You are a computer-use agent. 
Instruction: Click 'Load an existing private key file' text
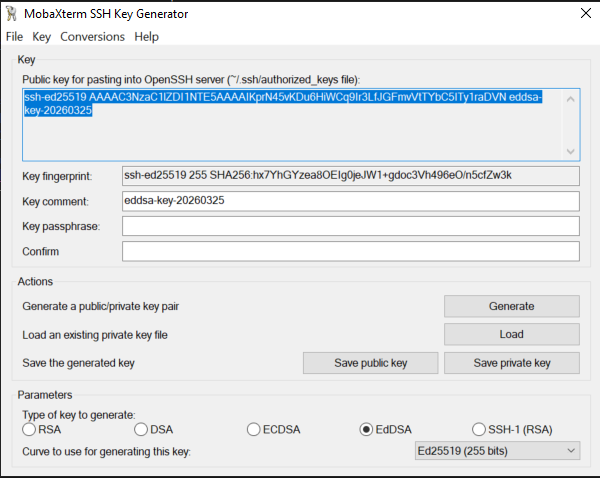95,335
